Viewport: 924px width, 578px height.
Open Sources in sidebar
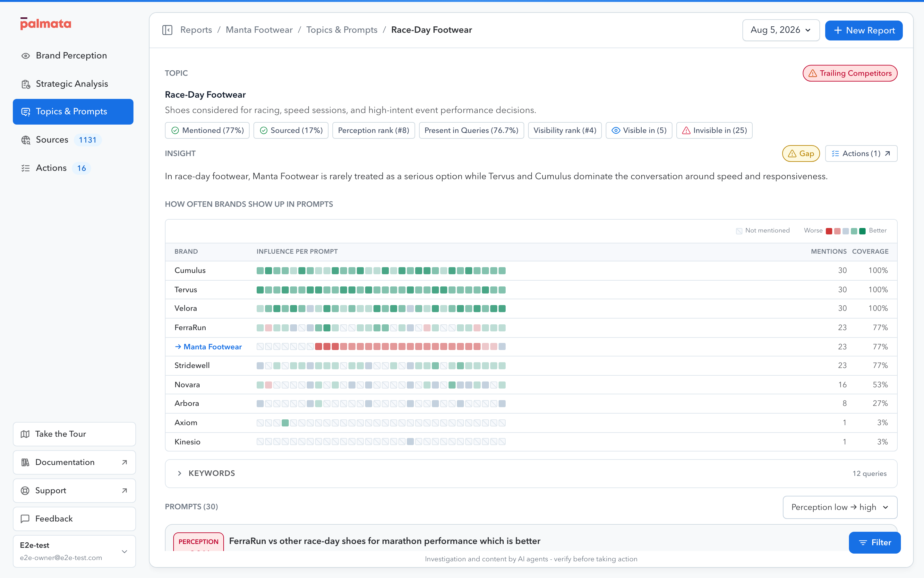(73, 140)
